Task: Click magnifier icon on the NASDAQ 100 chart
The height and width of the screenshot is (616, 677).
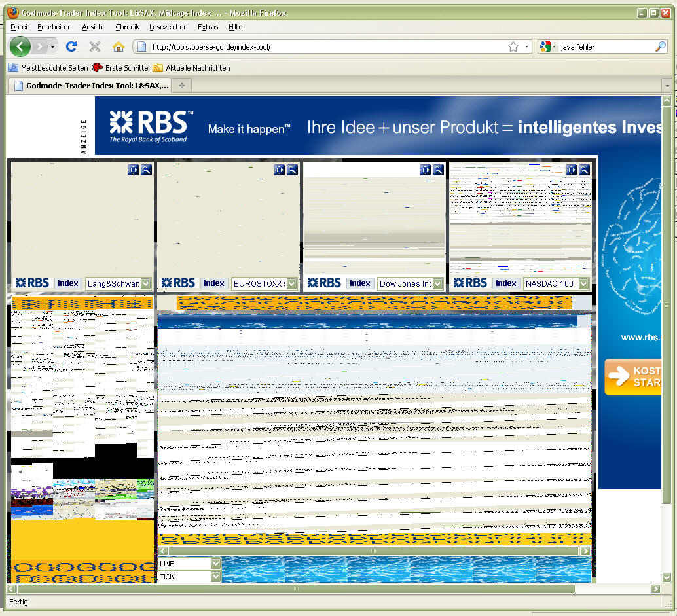Action: pyautogui.click(x=584, y=170)
